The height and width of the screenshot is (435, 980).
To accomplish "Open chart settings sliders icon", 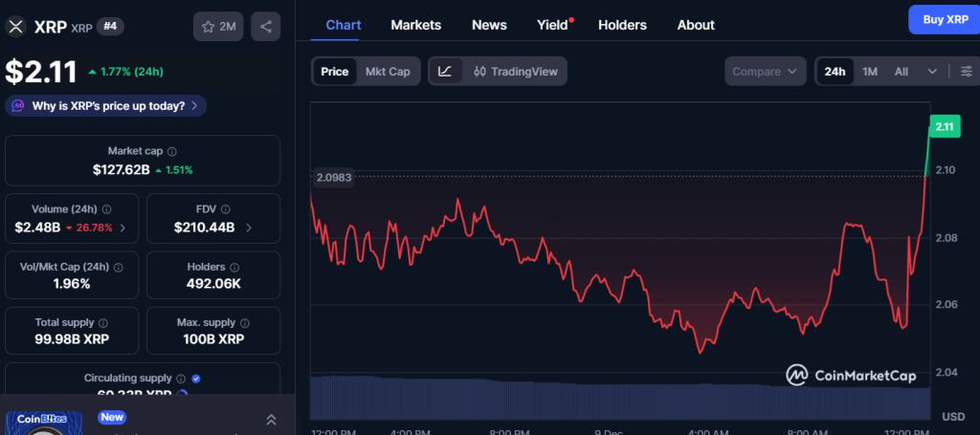I will [x=967, y=71].
